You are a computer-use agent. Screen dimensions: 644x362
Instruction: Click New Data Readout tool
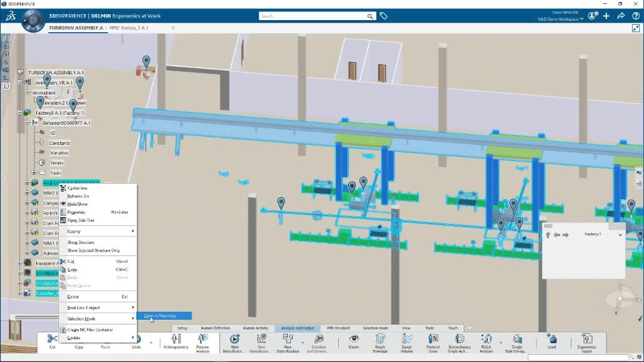click(x=288, y=343)
